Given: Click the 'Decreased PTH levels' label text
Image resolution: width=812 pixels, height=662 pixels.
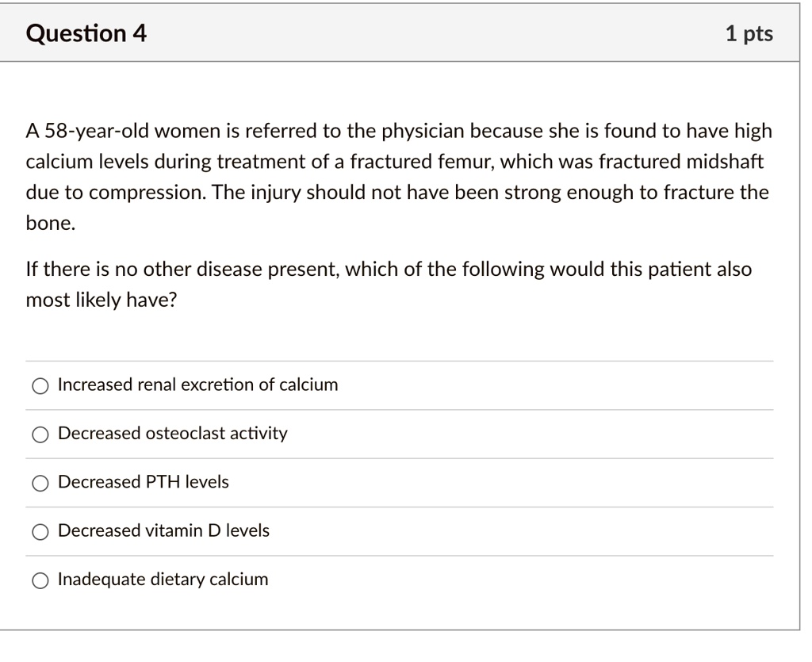Looking at the screenshot, I should tap(144, 482).
